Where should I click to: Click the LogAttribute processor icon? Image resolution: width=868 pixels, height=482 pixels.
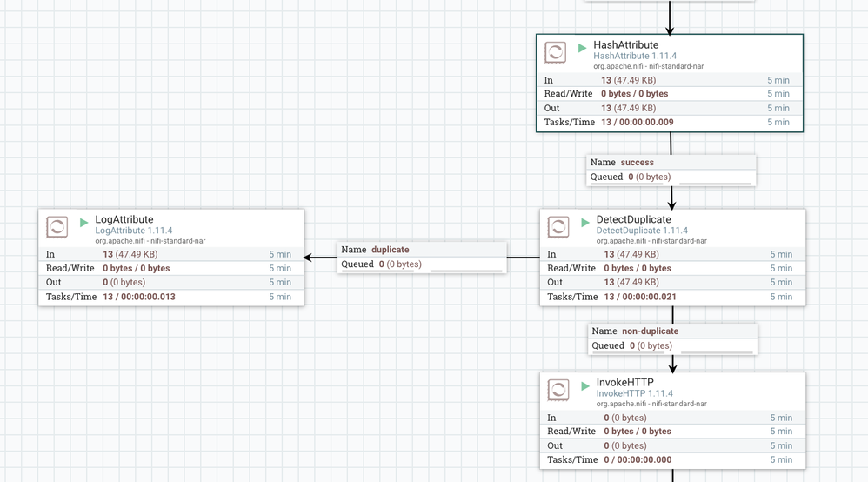point(57,227)
